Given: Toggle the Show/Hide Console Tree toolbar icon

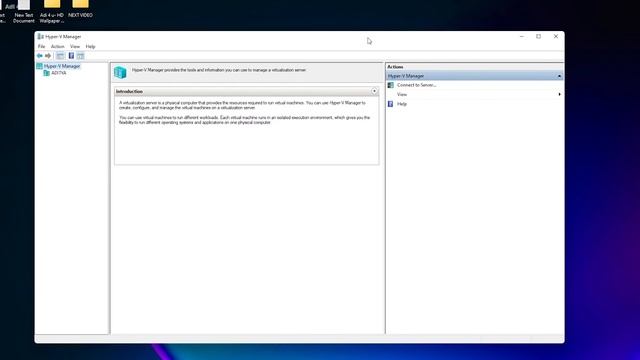Looking at the screenshot, I should (x=60, y=56).
